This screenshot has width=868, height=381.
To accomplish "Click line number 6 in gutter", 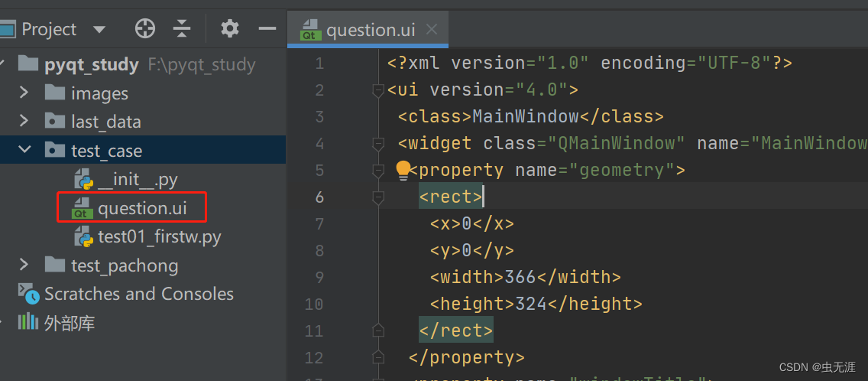I will click(x=319, y=197).
